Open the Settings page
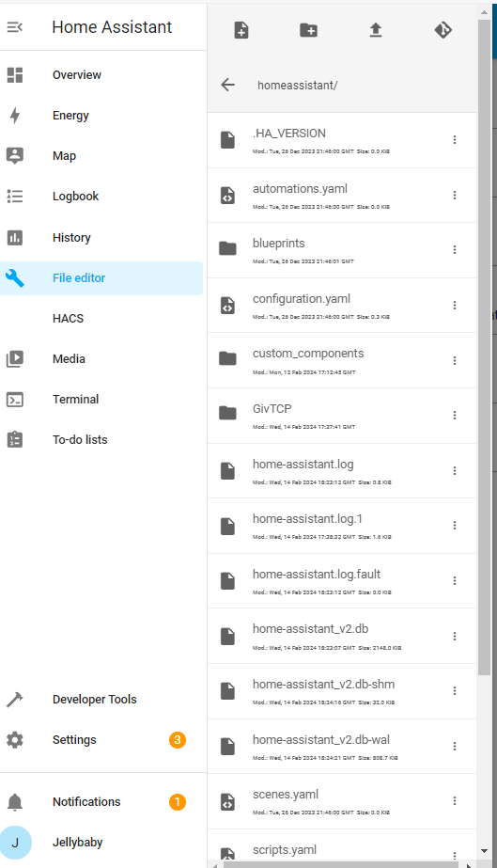 [x=101, y=739]
